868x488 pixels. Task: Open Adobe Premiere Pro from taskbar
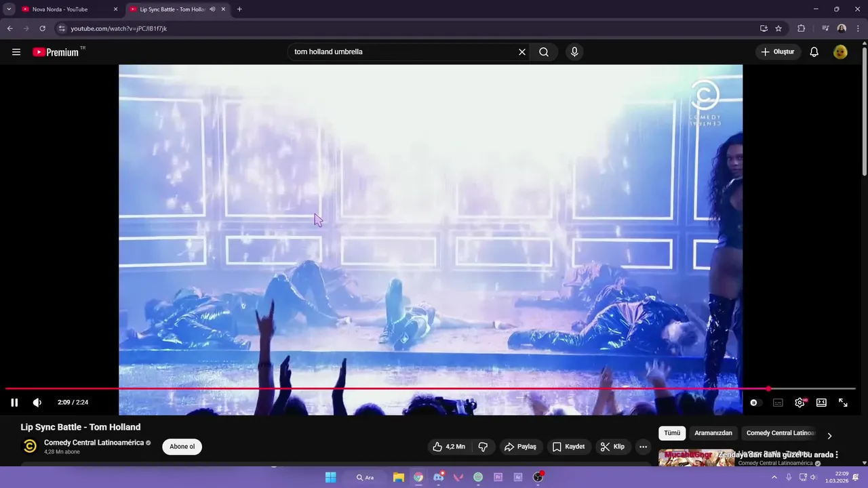(x=498, y=477)
